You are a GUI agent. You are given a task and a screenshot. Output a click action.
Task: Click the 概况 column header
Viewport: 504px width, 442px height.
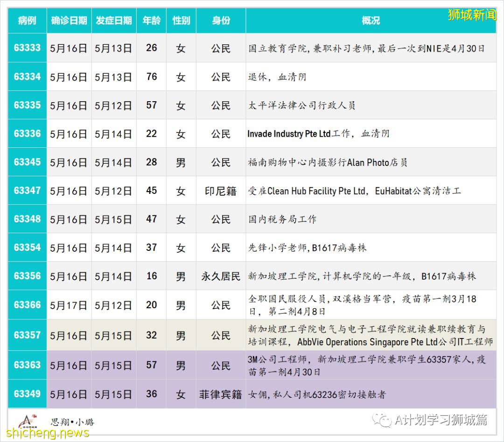pos(371,21)
